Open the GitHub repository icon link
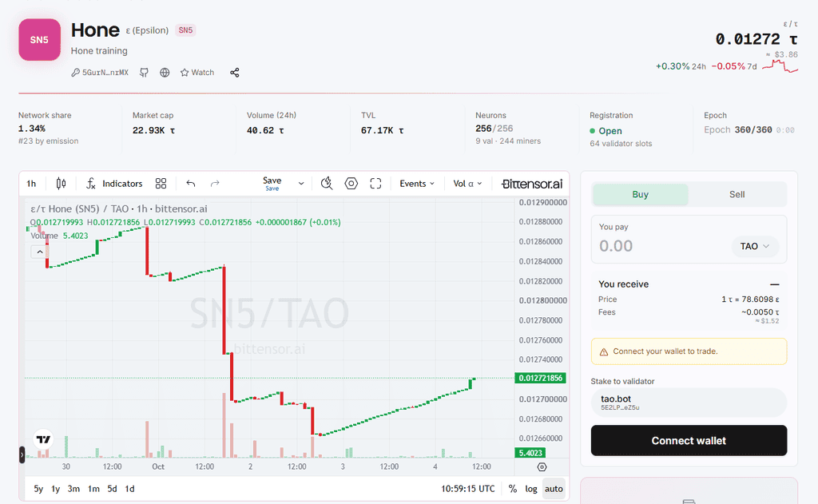 (x=144, y=73)
